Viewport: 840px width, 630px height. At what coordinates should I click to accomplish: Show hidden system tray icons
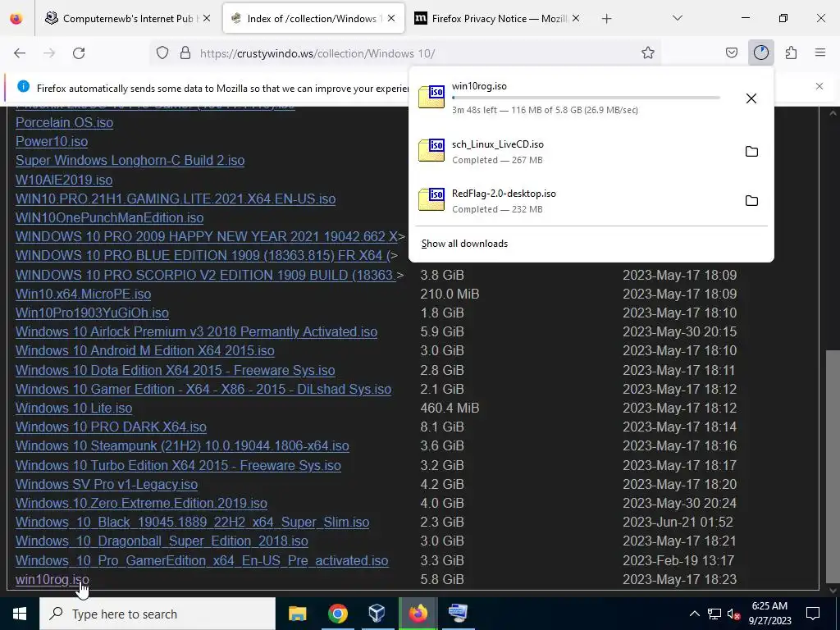tap(694, 614)
